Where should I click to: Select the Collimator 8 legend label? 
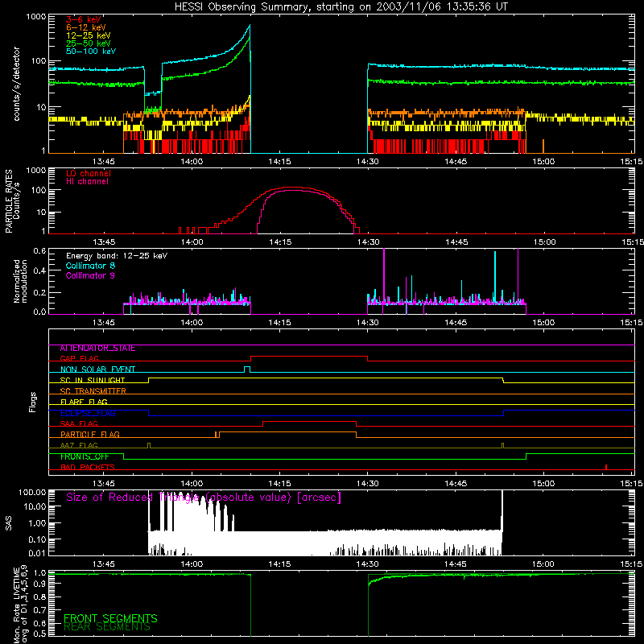point(90,266)
